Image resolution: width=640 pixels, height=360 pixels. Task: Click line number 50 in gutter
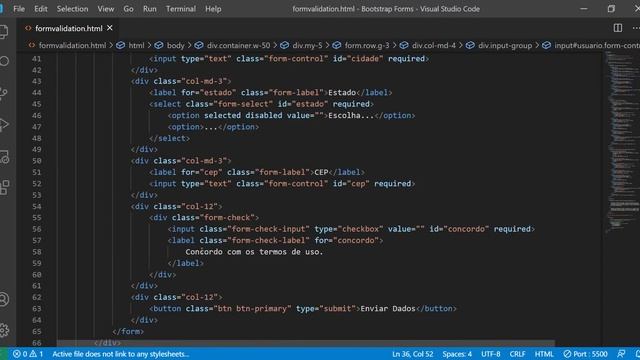[x=36, y=161]
